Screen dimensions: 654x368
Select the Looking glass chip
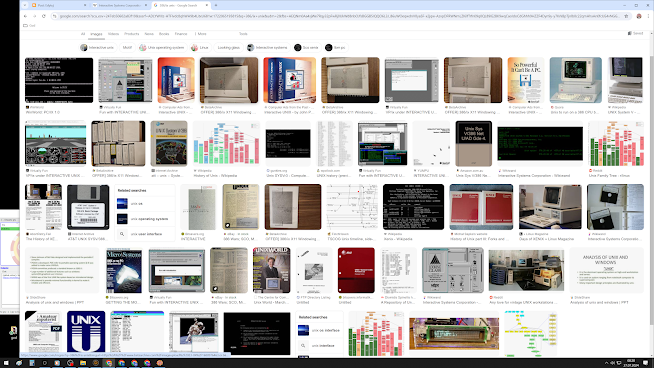point(229,48)
